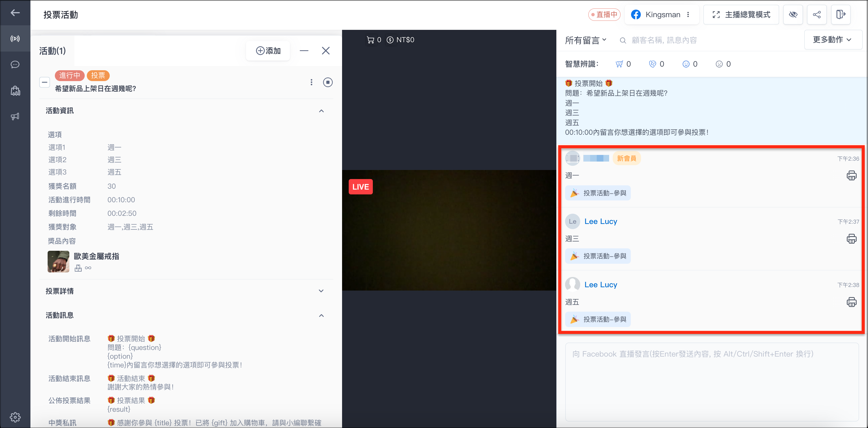Click the NT$0 amount indicator

coord(400,40)
